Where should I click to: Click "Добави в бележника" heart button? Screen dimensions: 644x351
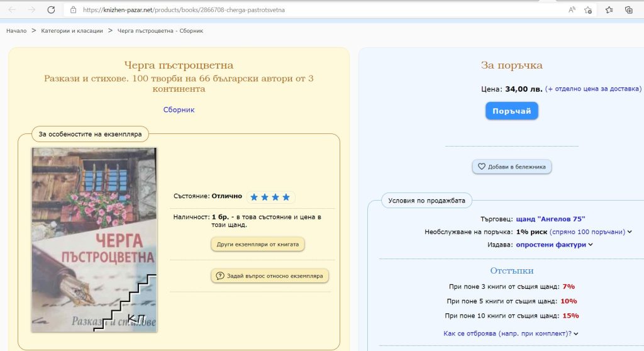(x=512, y=167)
